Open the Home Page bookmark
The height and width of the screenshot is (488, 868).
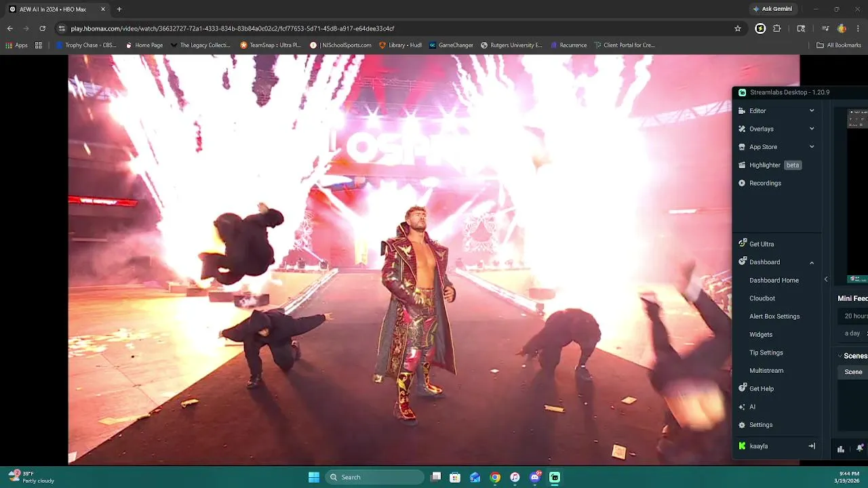pos(144,45)
